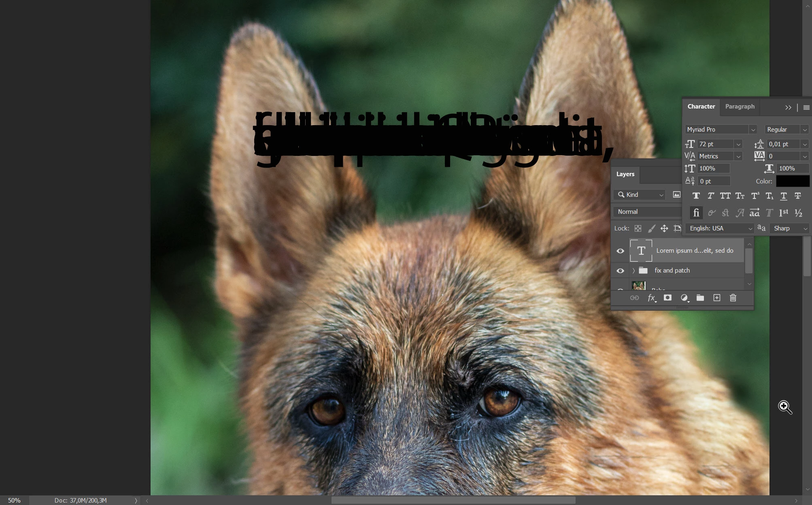Collapse the Character panel with double arrows
Viewport: 812px width, 505px height.
point(788,108)
